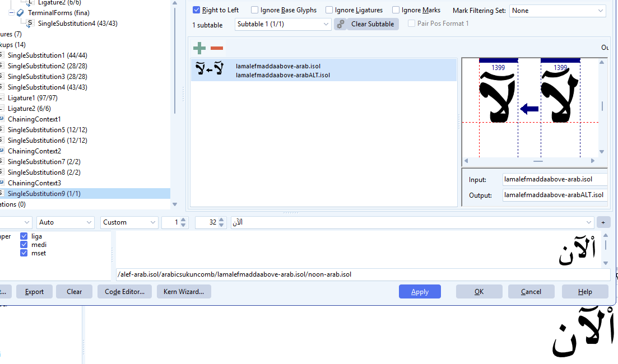Open the Mark Filtering Set dropdown
Screen dimensions: 618x364
coord(557,11)
